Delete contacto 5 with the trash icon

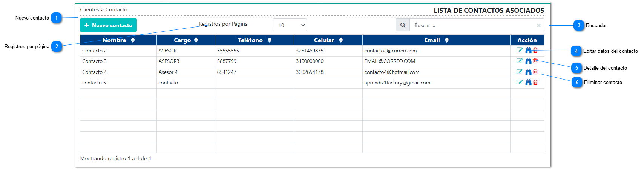click(535, 82)
